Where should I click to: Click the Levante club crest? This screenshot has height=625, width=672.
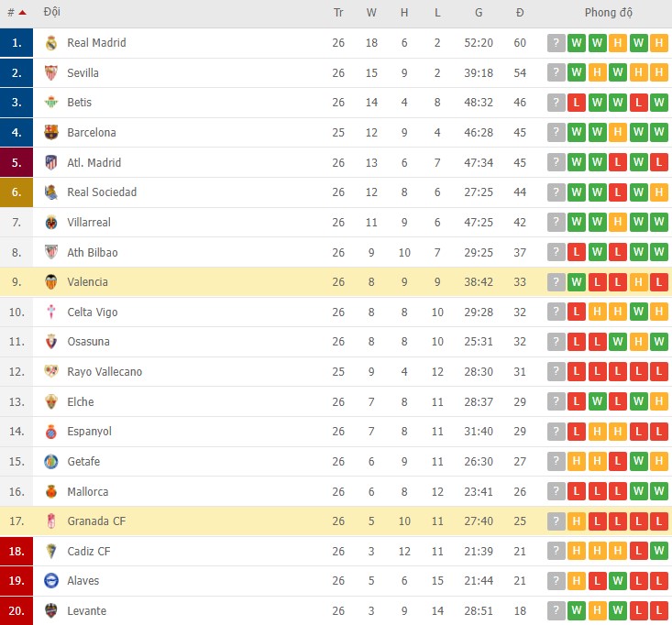click(x=51, y=611)
